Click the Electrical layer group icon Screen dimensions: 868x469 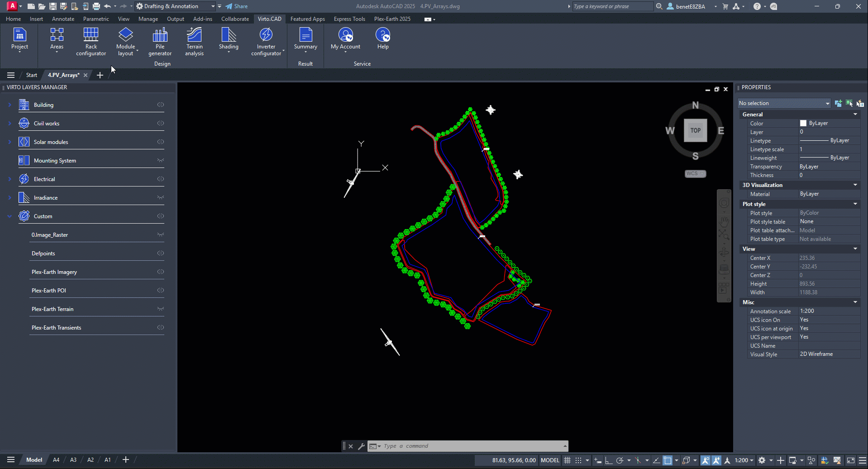[24, 179]
